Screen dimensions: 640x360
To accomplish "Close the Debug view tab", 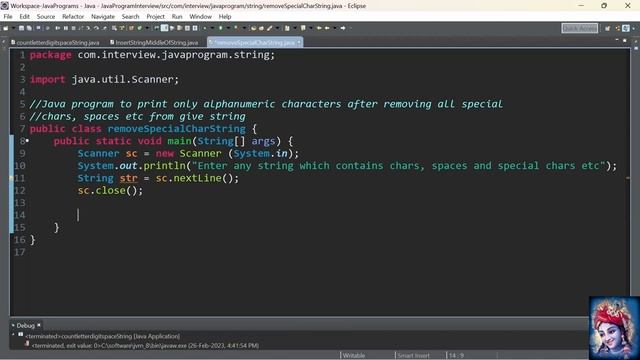I will pyautogui.click(x=39, y=325).
